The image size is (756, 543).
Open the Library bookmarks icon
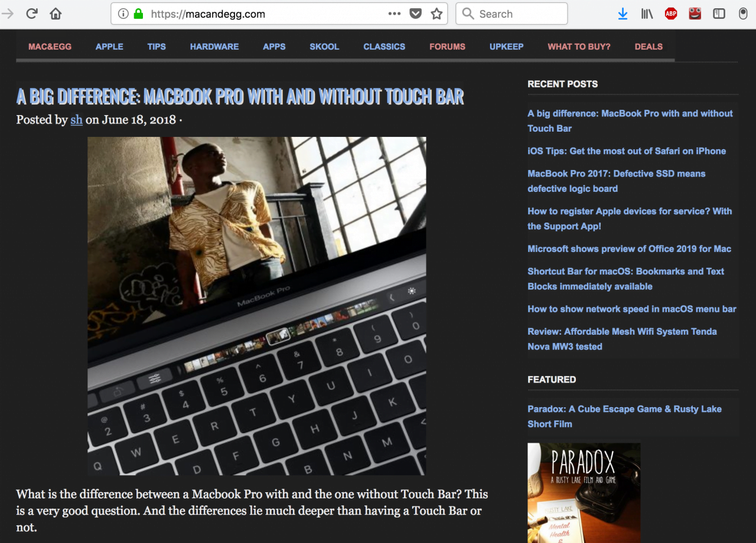(647, 14)
